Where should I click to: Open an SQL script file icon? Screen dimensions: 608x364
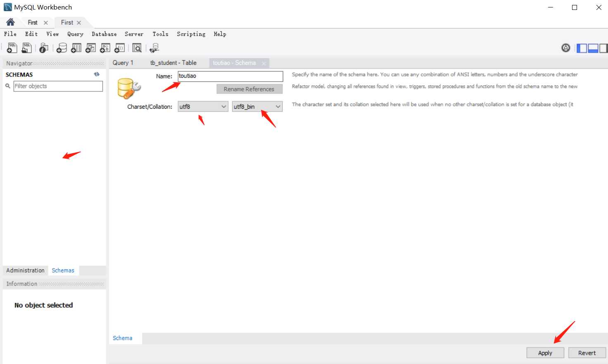26,48
